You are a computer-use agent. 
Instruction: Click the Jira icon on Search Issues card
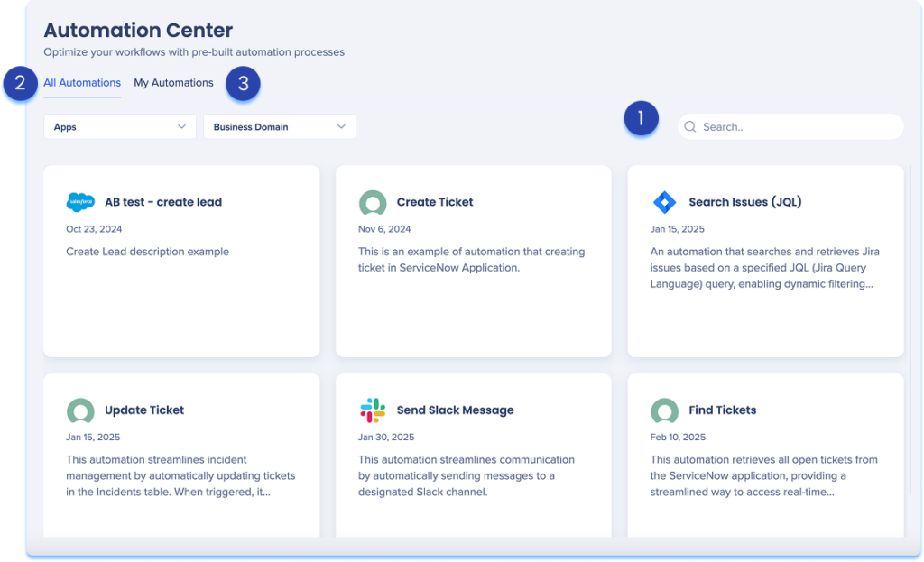(665, 202)
